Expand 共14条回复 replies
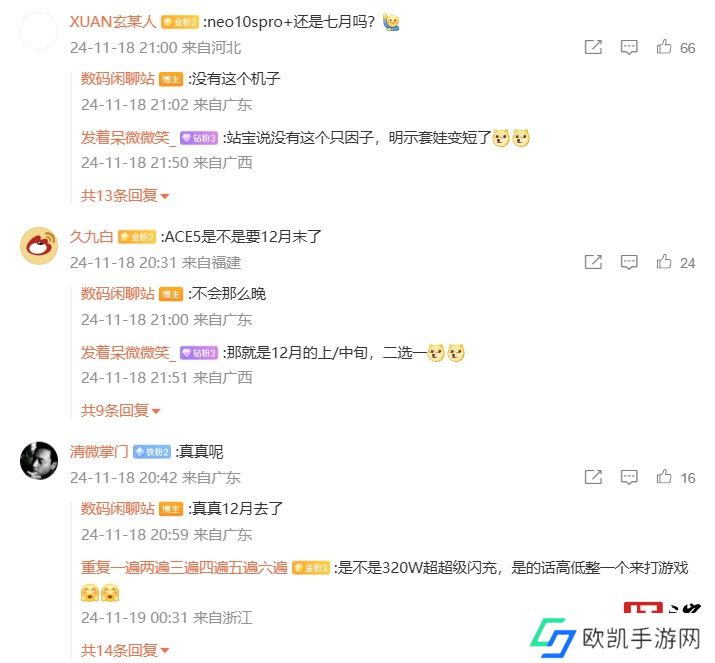This screenshot has height=663, width=715. [x=124, y=650]
